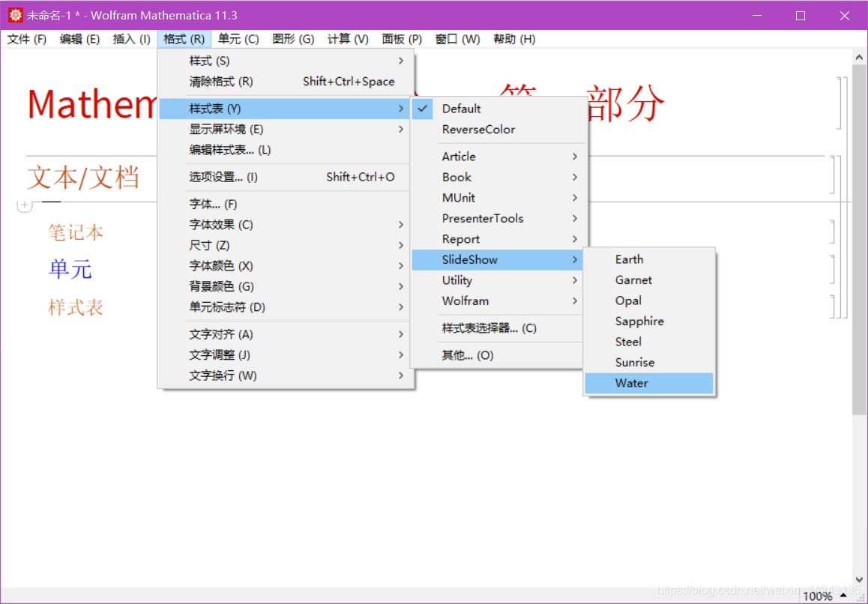868x604 pixels.
Task: Expand the Report stylesheet submenu
Action: (498, 239)
